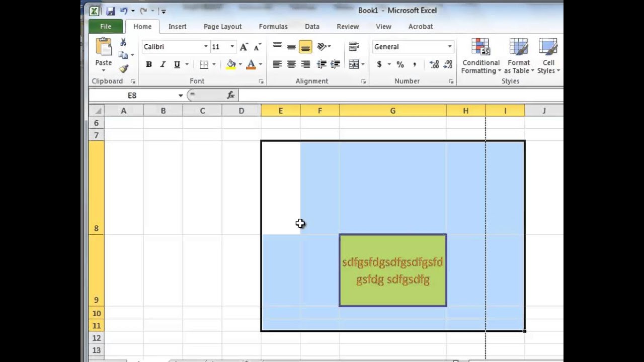
Task: Click the Paste clipboard icon
Action: pyautogui.click(x=104, y=47)
